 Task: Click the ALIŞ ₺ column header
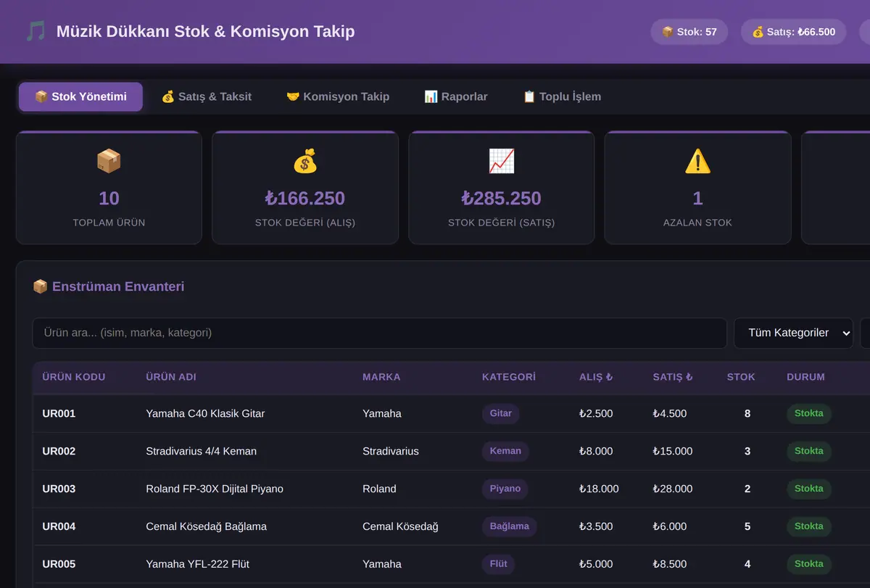point(596,377)
